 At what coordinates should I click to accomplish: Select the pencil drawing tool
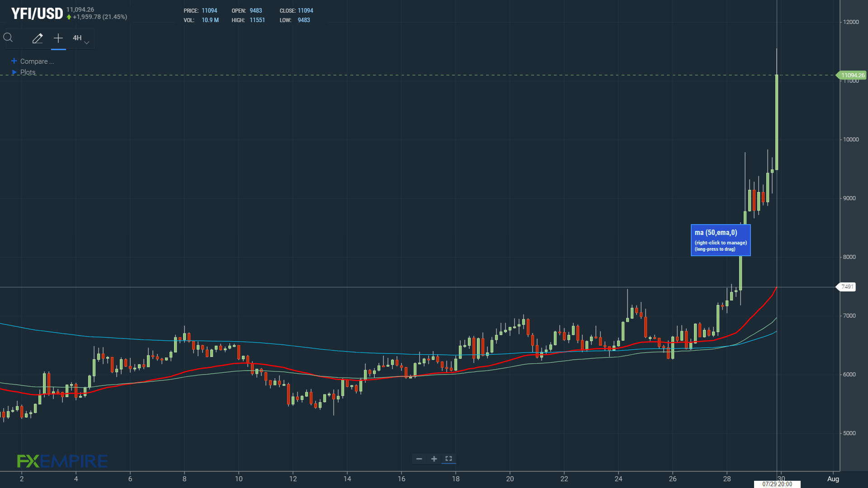tap(38, 38)
